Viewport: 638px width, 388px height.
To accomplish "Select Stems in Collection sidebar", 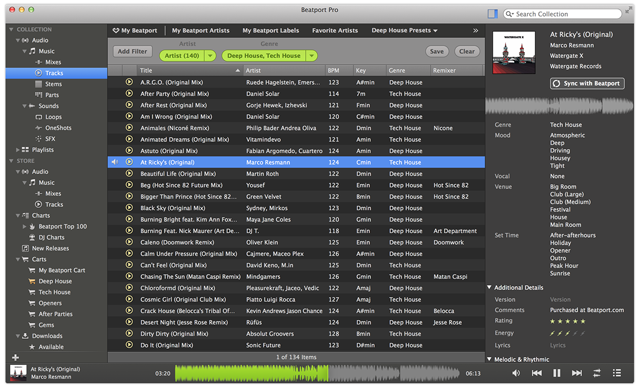I will coord(53,84).
